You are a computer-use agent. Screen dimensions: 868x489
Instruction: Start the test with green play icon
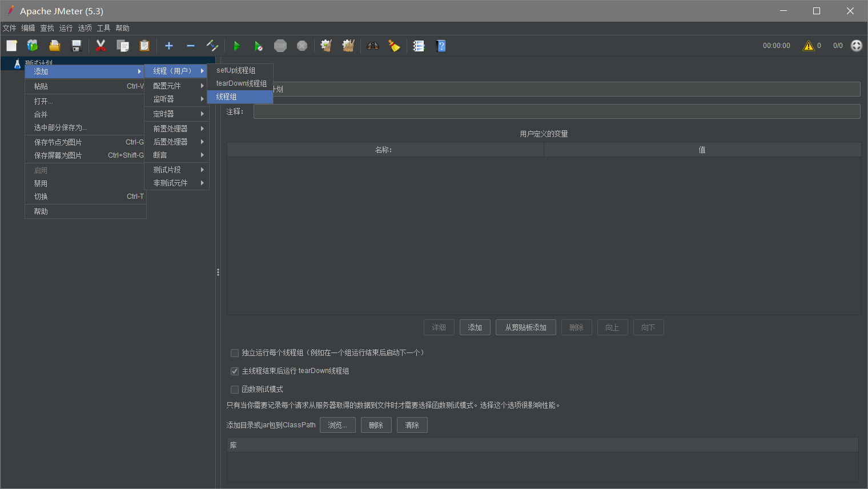(237, 46)
